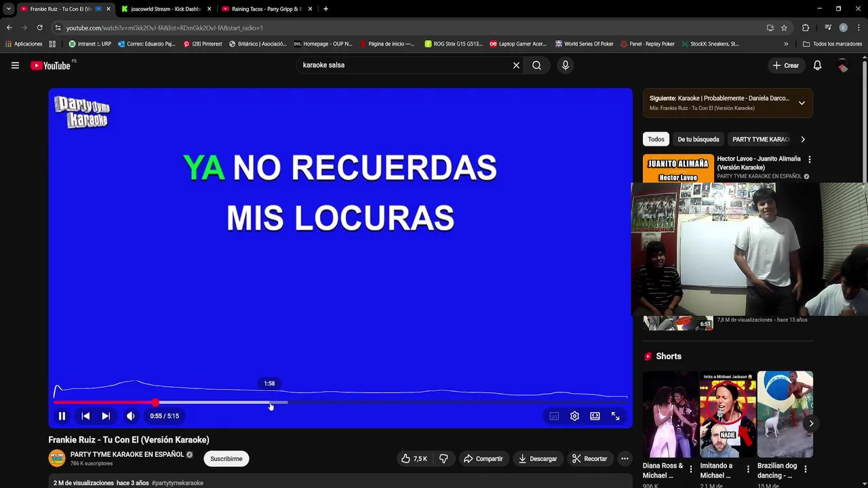Show hidden bookmarks overflow chevron
This screenshot has height=488, width=868.
pyautogui.click(x=786, y=44)
